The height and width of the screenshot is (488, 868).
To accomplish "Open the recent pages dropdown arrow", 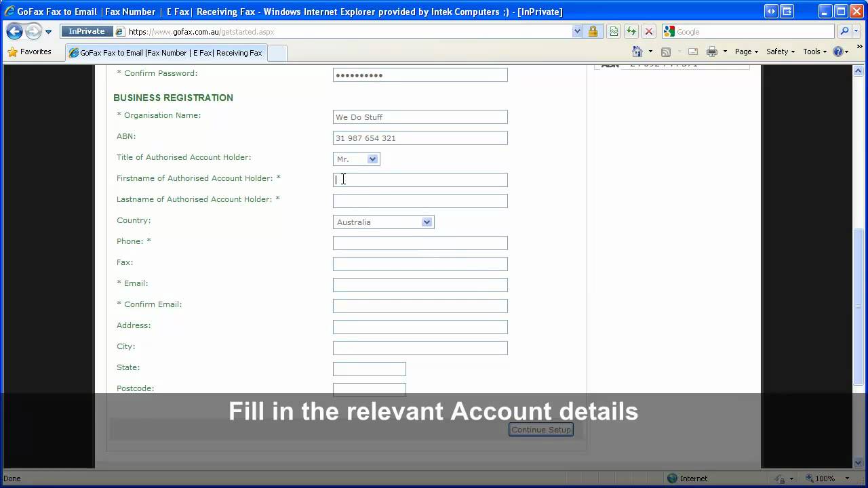I will (48, 32).
